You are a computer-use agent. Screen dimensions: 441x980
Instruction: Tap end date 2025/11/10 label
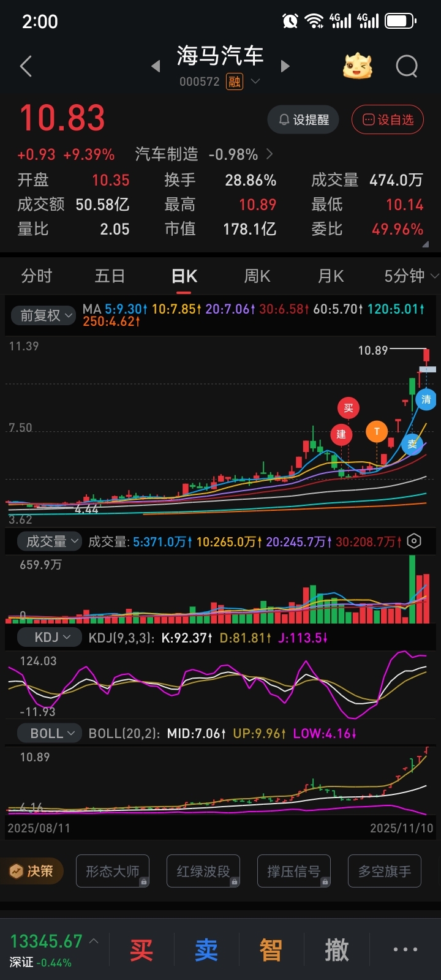click(x=402, y=828)
